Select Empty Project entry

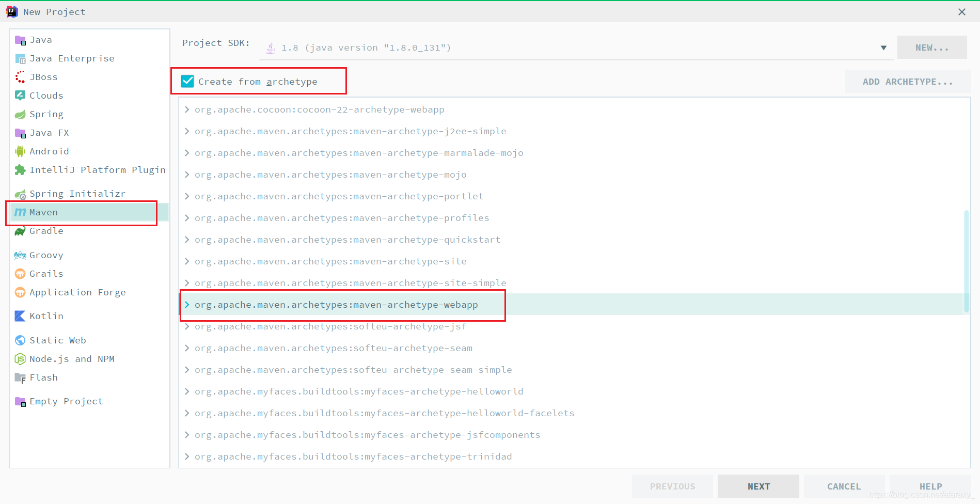[x=89, y=401]
